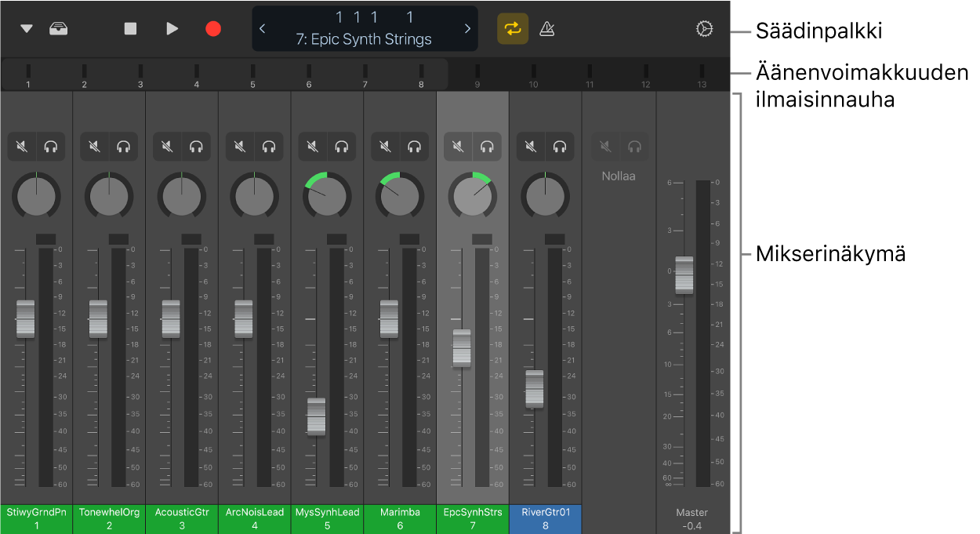Screen dimensions: 980x534
Task: Click level meter strip slot number 13
Action: (702, 74)
